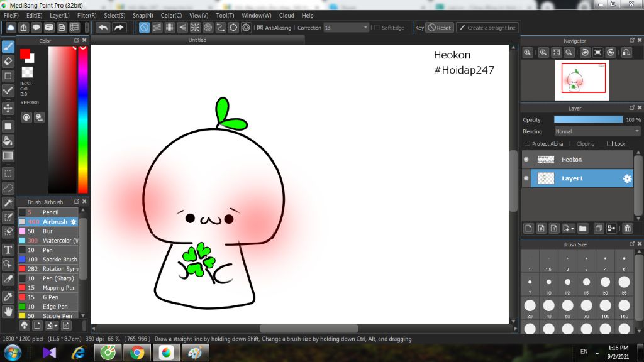The image size is (644, 362).
Task: Select the Magic Wand tool
Action: tap(8, 202)
